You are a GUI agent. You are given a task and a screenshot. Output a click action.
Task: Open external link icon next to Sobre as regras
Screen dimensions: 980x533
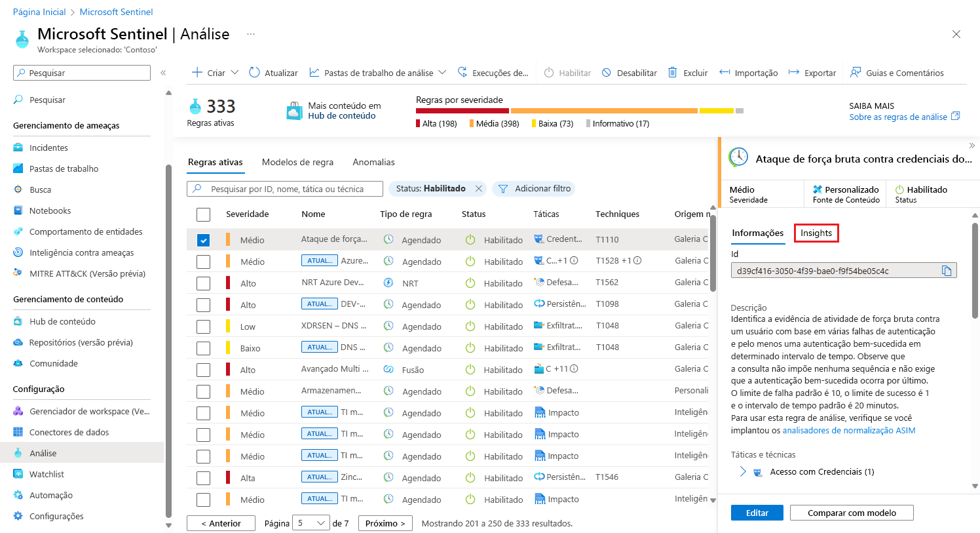coord(955,116)
